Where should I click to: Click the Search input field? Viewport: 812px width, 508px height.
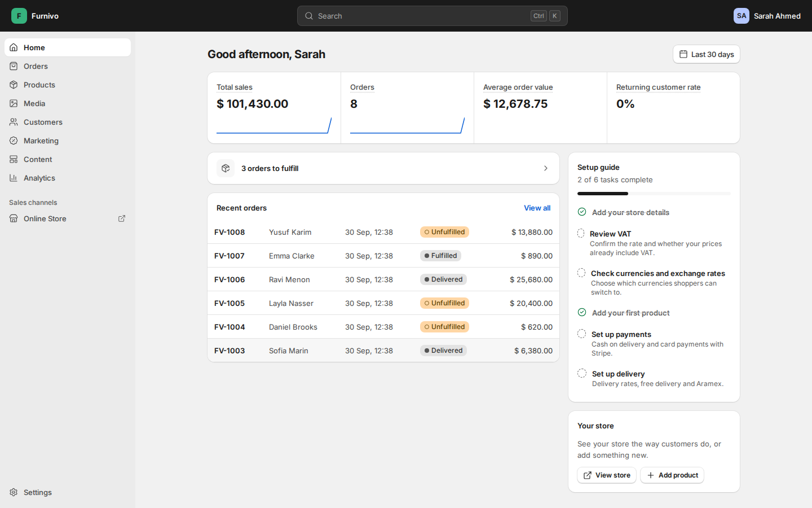433,16
